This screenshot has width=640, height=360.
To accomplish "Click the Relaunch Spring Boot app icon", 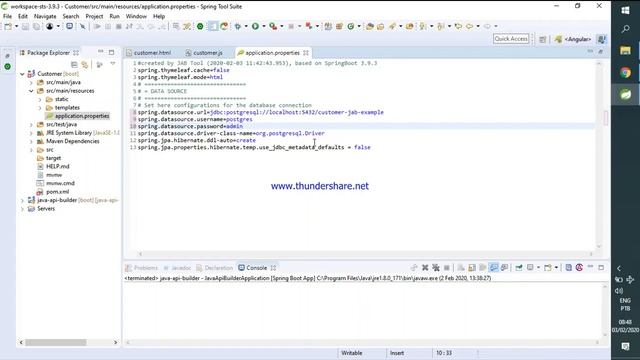I will coord(224,27).
